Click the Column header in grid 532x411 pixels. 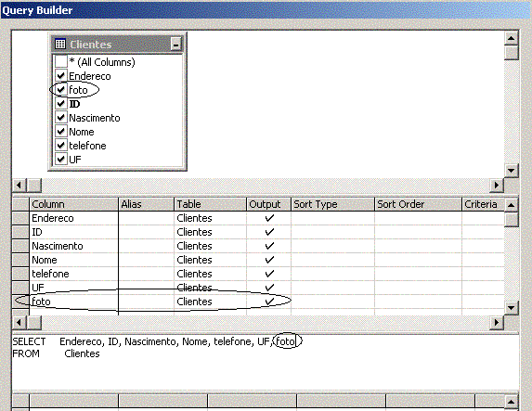click(x=73, y=204)
